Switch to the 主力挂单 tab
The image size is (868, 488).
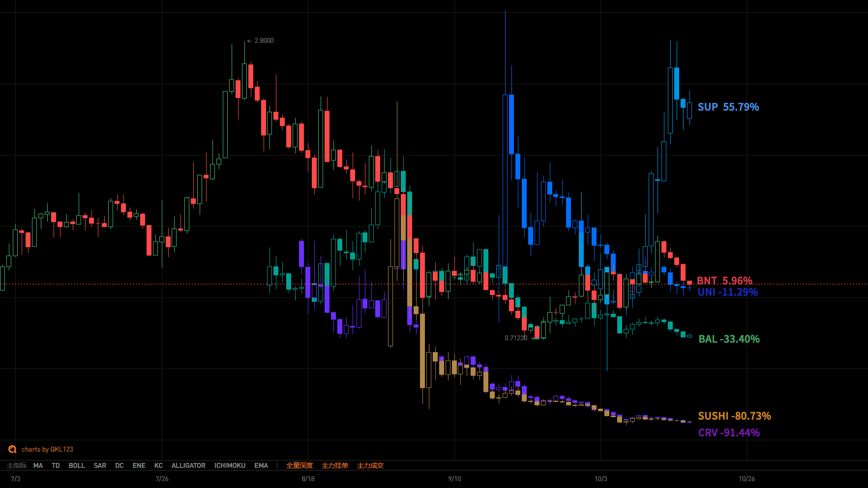coord(335,465)
